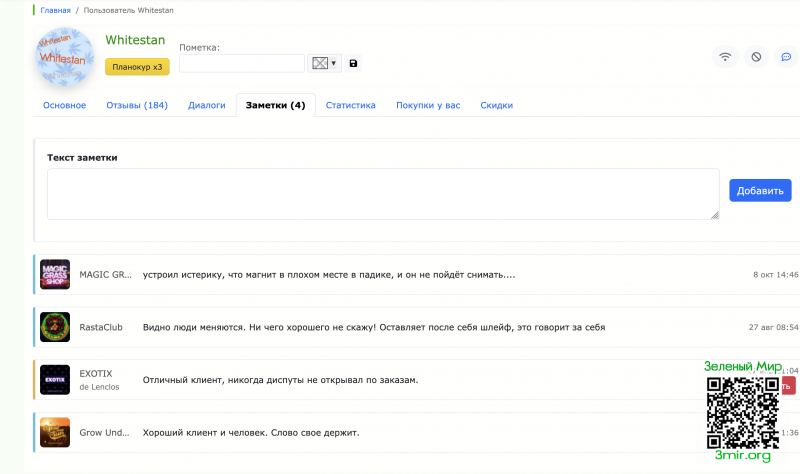Click the Главная breadcrumb link
The height and width of the screenshot is (474, 800).
click(x=56, y=10)
